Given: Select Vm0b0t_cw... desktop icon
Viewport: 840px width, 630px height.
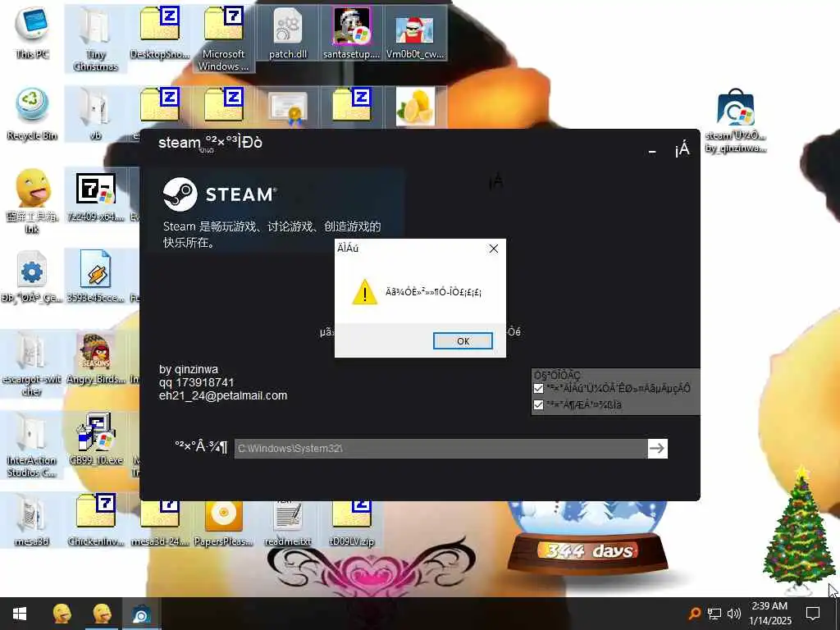Looking at the screenshot, I should pos(415,32).
